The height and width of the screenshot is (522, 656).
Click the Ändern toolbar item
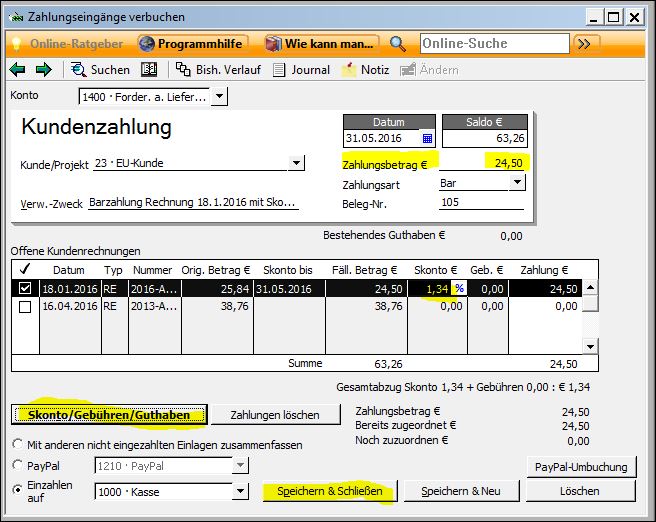click(x=429, y=69)
